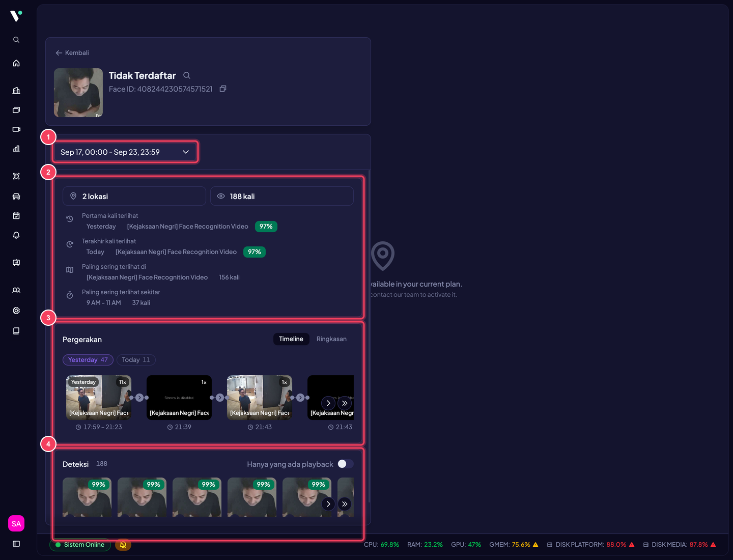Open the date range dropdown

(x=125, y=152)
